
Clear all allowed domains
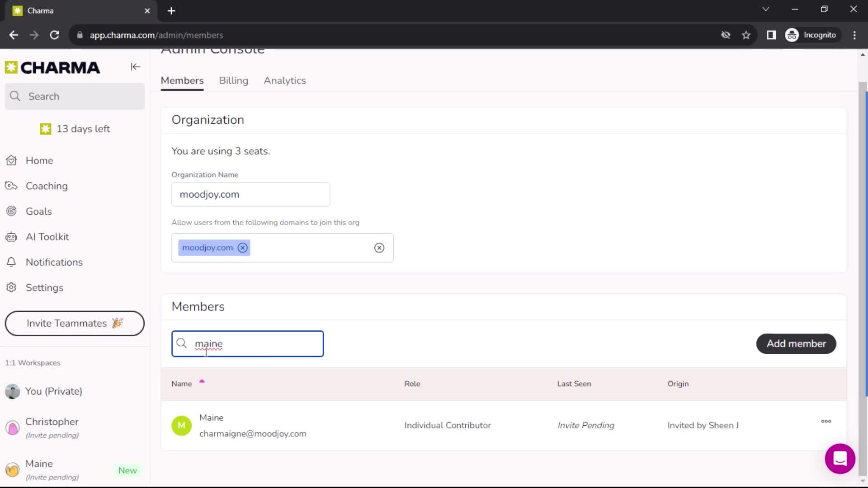379,248
